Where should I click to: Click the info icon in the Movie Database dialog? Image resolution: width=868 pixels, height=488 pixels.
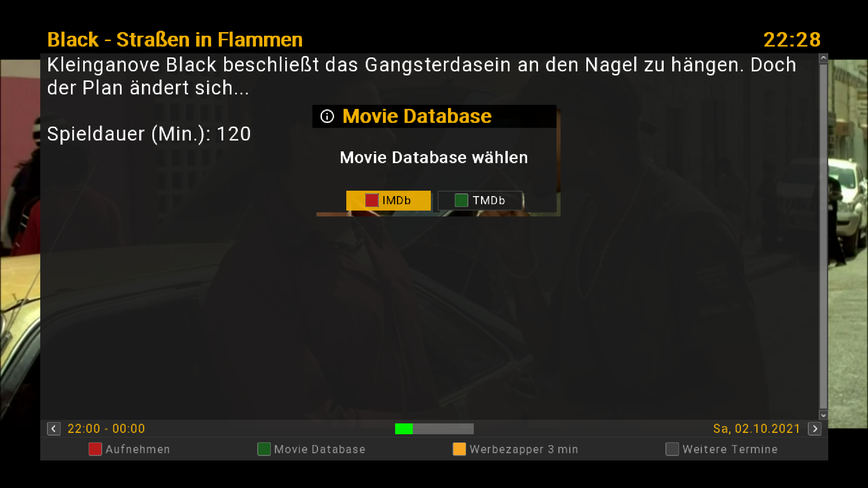click(x=327, y=117)
